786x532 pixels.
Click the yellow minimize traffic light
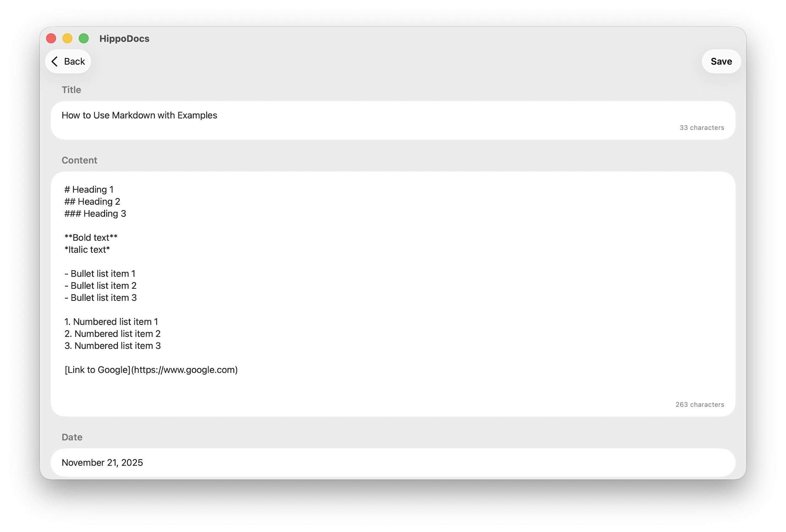(x=67, y=38)
